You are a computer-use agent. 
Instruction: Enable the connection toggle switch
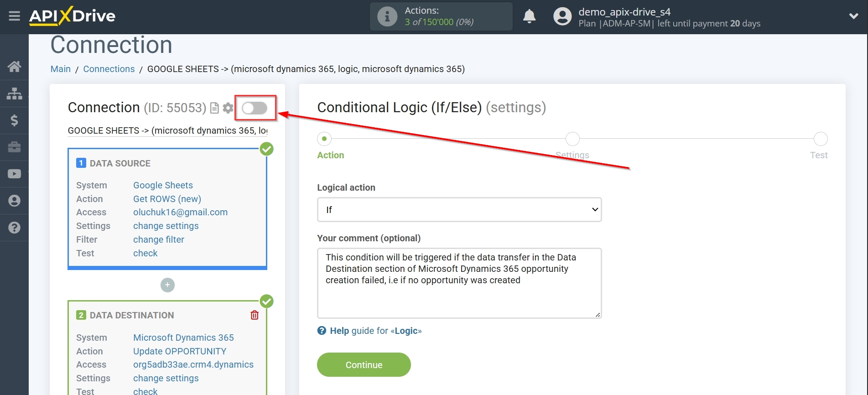click(255, 108)
